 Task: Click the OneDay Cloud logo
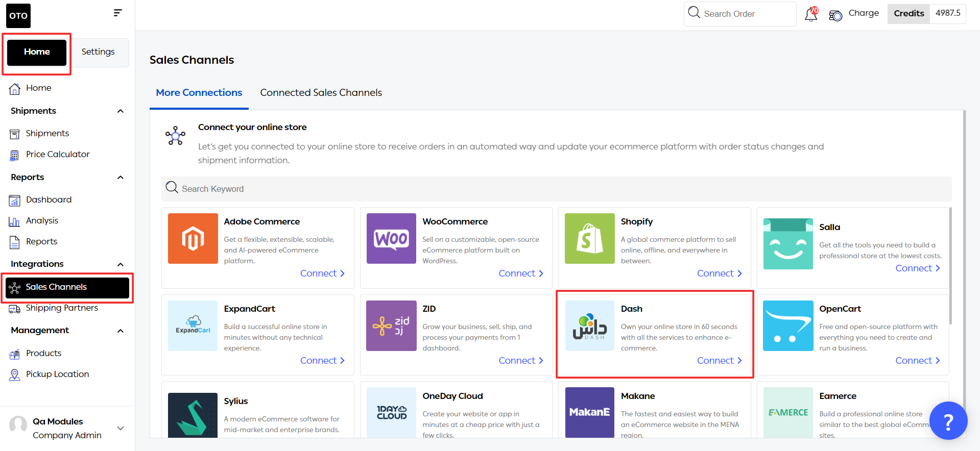(x=391, y=412)
